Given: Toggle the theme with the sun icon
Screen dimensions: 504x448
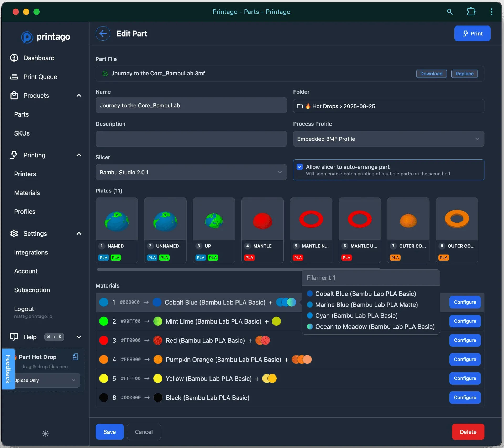Looking at the screenshot, I should coord(45,434).
